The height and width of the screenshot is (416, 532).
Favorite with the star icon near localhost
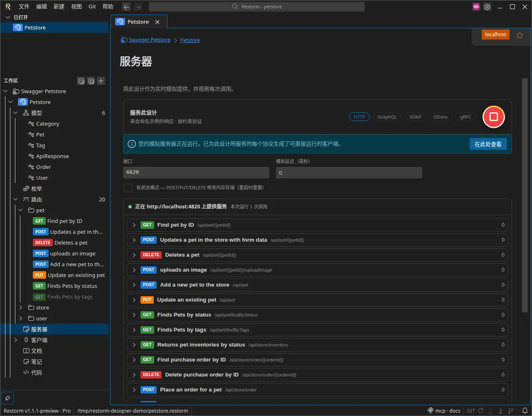tap(520, 35)
